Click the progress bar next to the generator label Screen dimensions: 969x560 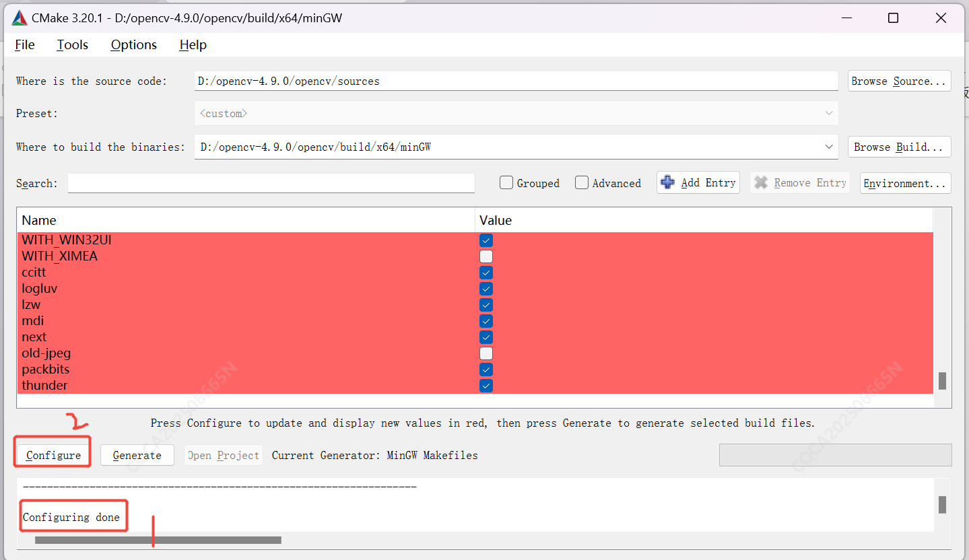(835, 455)
